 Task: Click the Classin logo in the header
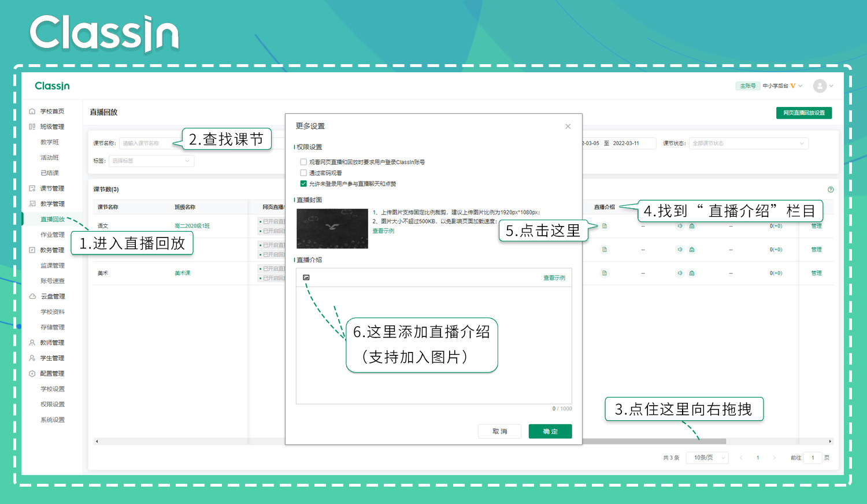[x=52, y=86]
